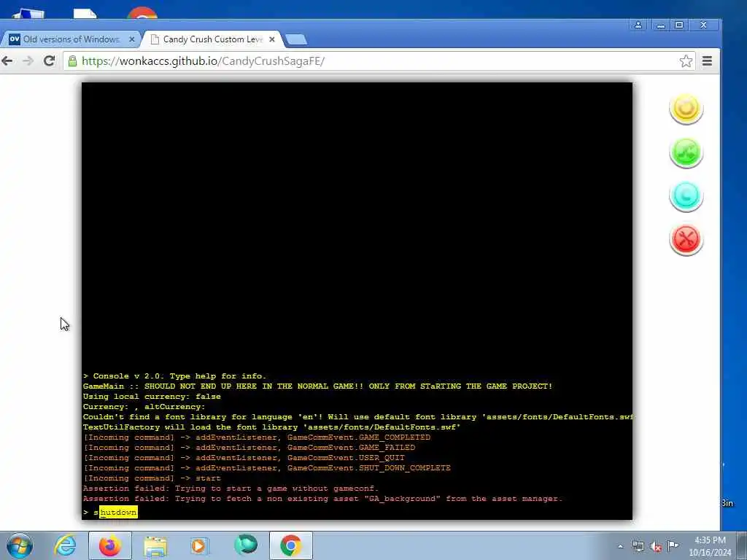747x560 pixels.
Task: Go back in browser history
Action: click(7, 61)
